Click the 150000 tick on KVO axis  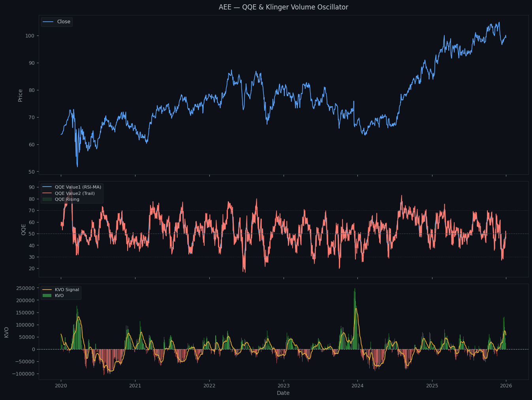pyautogui.click(x=26, y=312)
